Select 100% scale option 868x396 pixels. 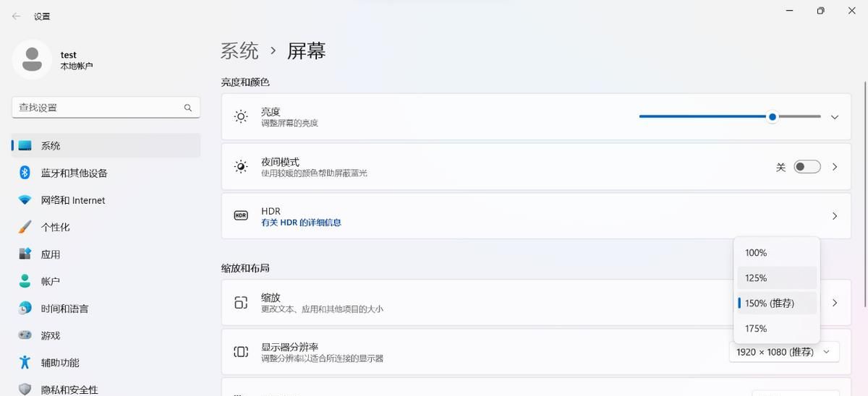coord(777,253)
